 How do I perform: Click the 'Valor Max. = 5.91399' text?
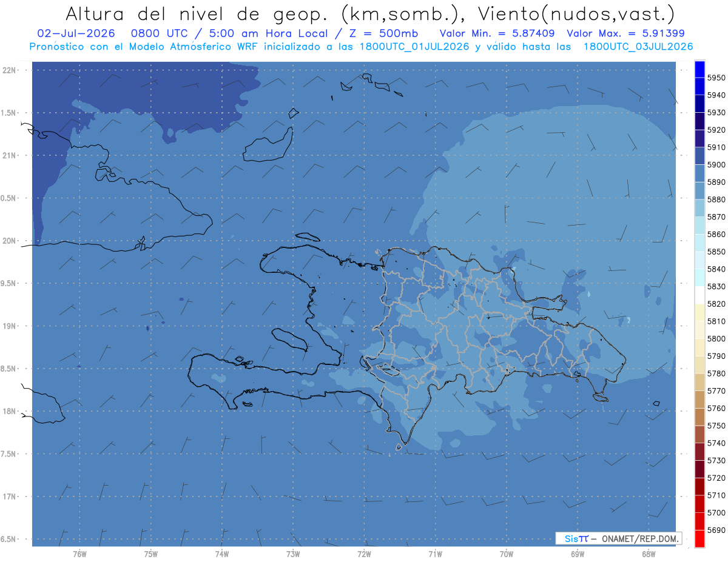626,33
